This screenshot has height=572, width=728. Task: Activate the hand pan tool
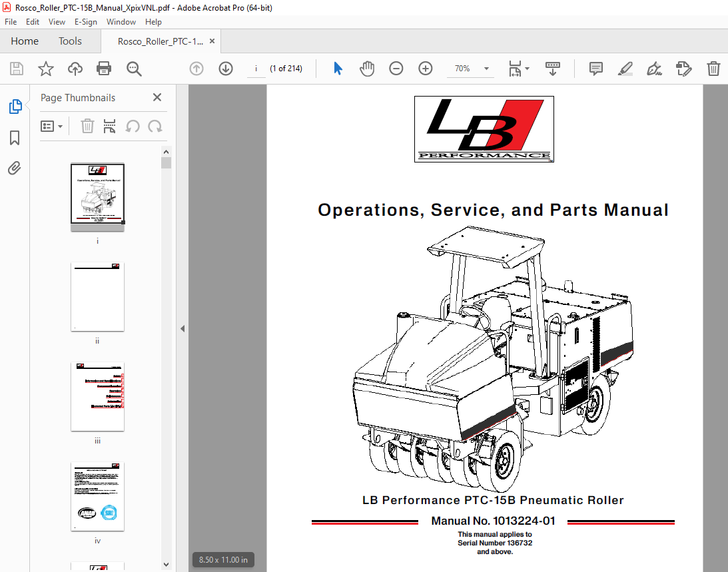pyautogui.click(x=367, y=69)
